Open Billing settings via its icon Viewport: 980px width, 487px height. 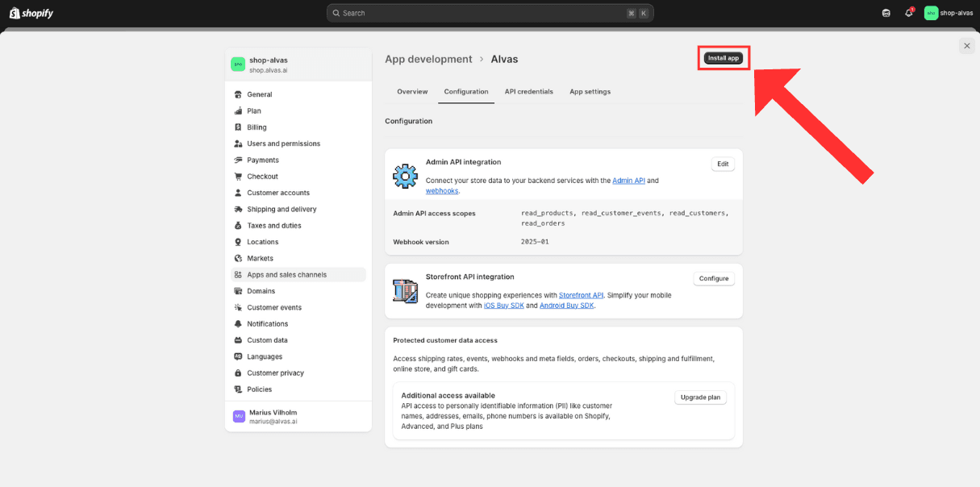click(x=238, y=127)
